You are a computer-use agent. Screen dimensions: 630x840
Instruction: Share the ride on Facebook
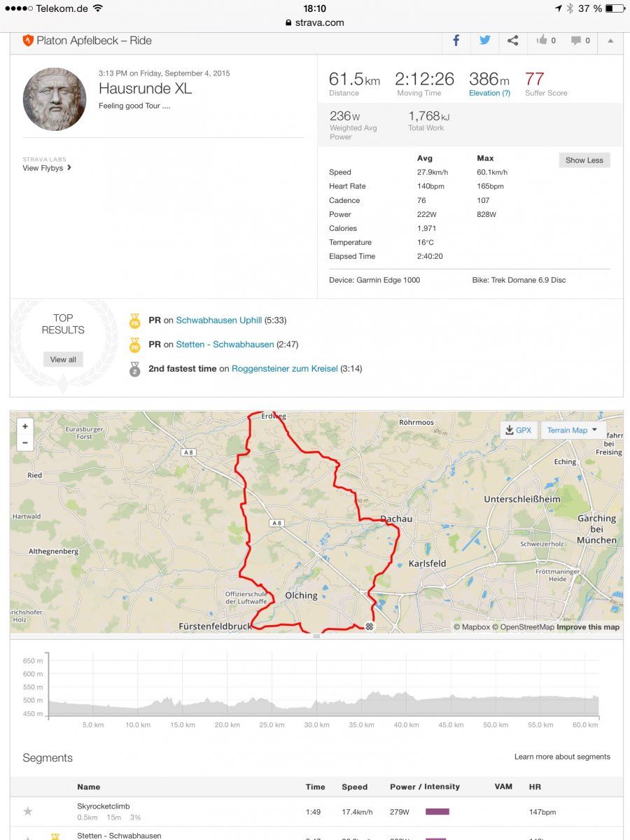pyautogui.click(x=456, y=41)
